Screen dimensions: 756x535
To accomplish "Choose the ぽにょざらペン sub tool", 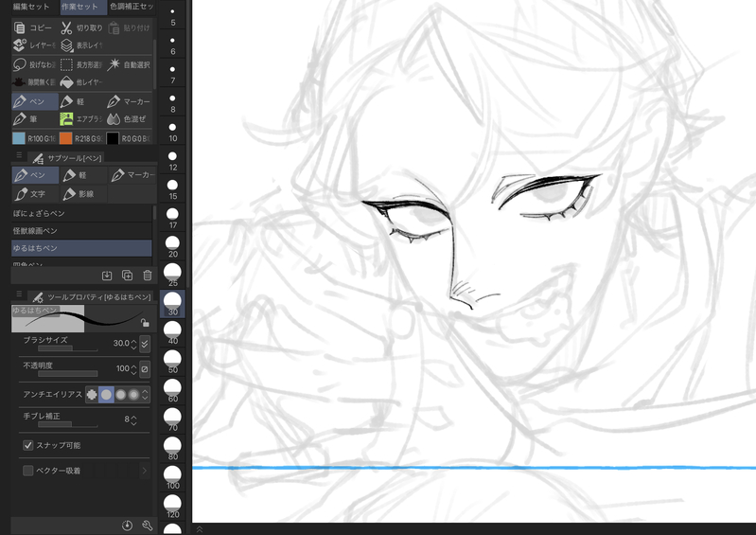I will pos(81,213).
